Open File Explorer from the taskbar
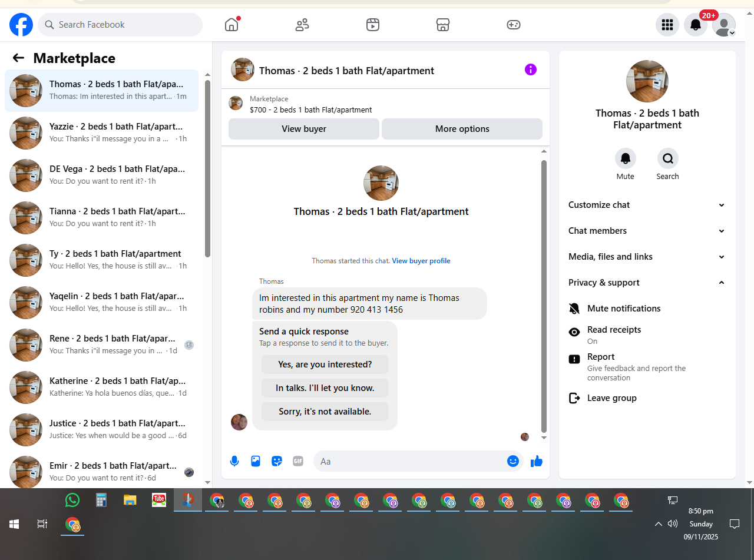The height and width of the screenshot is (560, 754). click(x=130, y=501)
